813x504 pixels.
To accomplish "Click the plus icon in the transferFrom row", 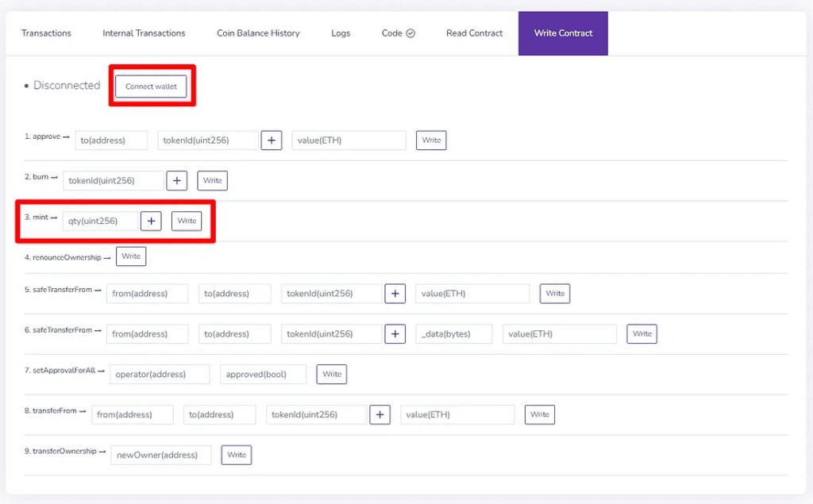I will point(380,414).
